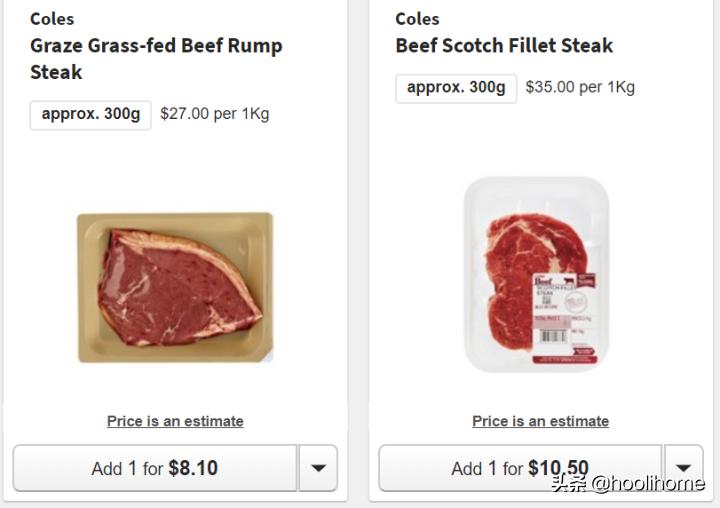Open quantity dropdown beside Add 1 for $8.10
This screenshot has width=720, height=508.
[x=318, y=468]
